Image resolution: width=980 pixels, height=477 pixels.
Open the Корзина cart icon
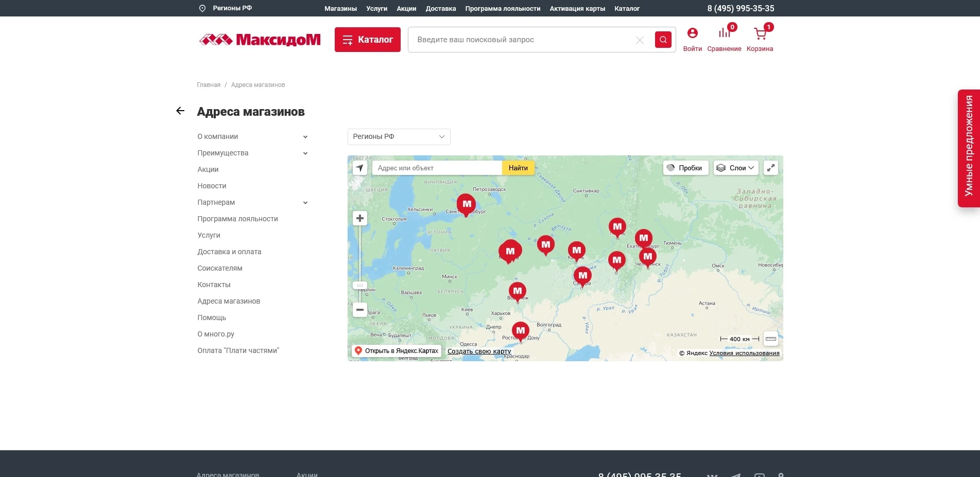pos(760,34)
